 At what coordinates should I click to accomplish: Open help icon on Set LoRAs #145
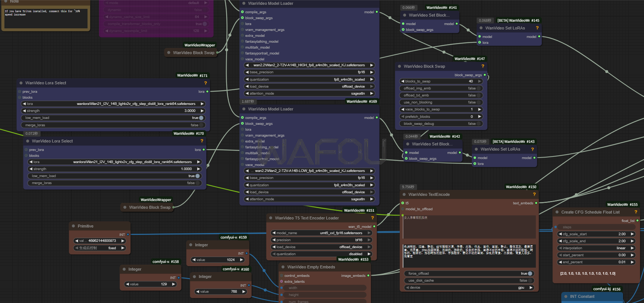click(x=537, y=28)
